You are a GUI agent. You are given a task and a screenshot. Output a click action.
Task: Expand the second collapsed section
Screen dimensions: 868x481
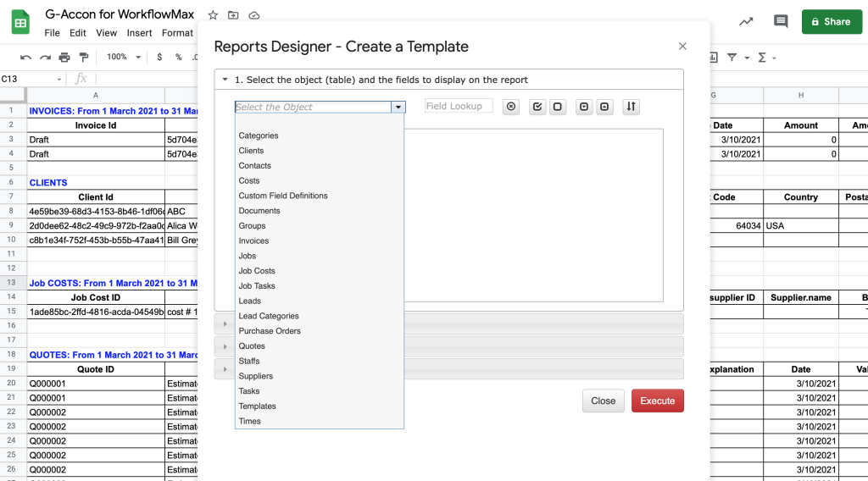click(225, 346)
